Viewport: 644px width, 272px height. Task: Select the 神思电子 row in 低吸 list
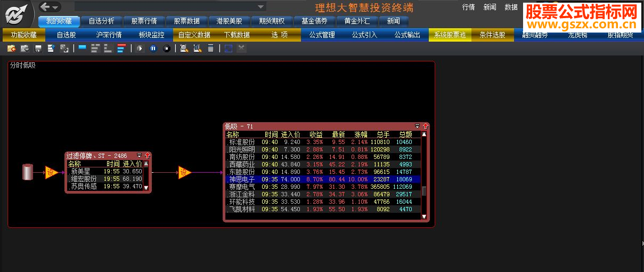(x=323, y=180)
